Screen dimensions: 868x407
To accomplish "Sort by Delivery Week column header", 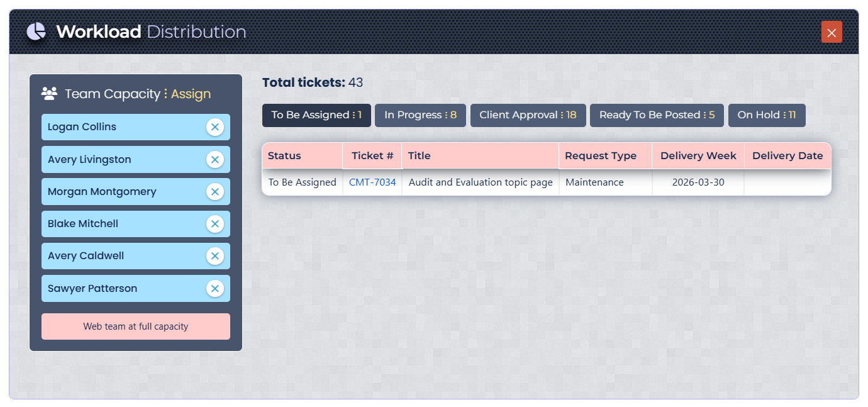I will click(698, 156).
